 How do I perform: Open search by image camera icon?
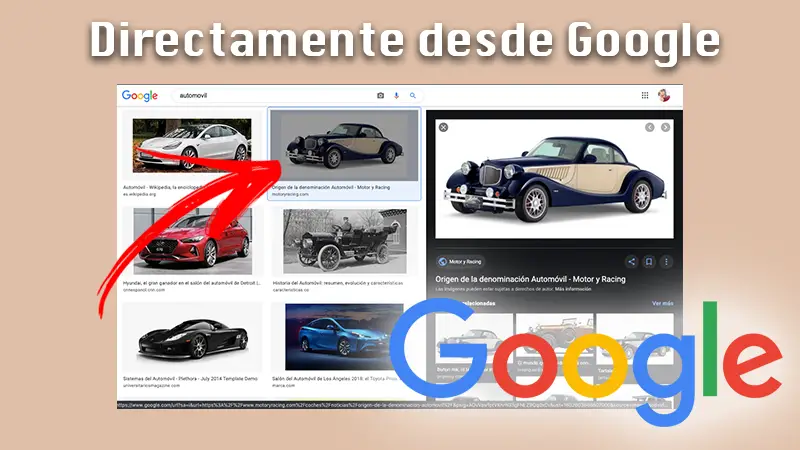pyautogui.click(x=380, y=95)
